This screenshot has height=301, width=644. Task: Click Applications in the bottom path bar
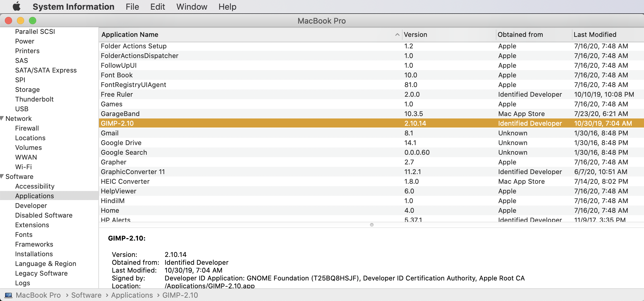pos(132,295)
